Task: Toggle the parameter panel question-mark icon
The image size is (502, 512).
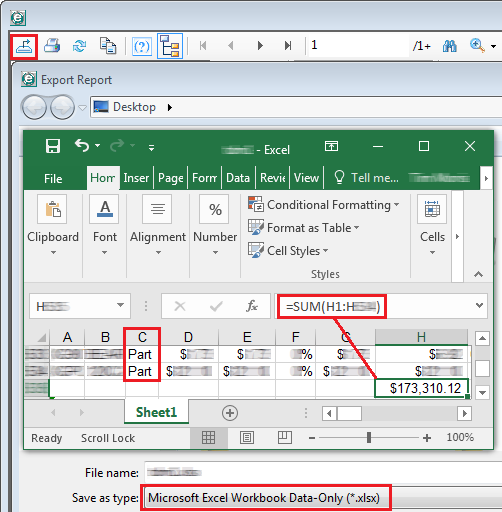Action: [142, 46]
